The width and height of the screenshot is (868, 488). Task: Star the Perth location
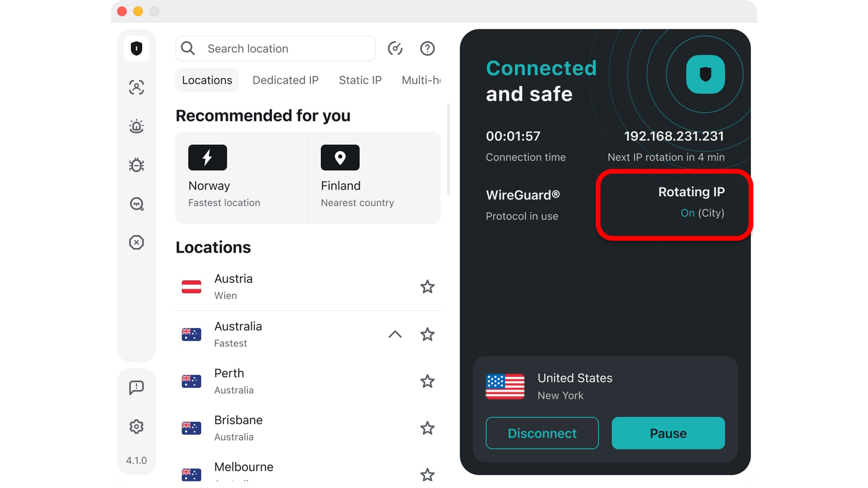427,381
